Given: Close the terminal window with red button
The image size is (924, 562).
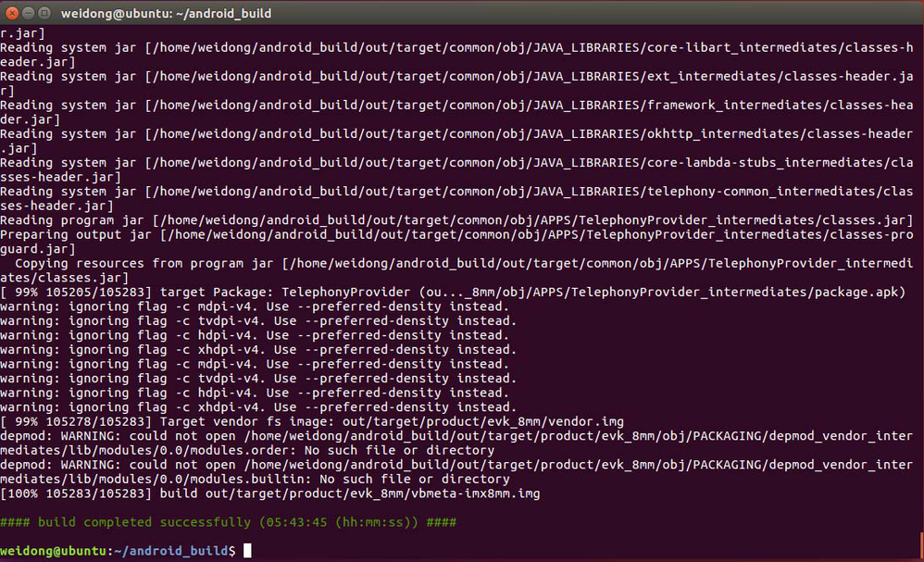Looking at the screenshot, I should tap(12, 12).
